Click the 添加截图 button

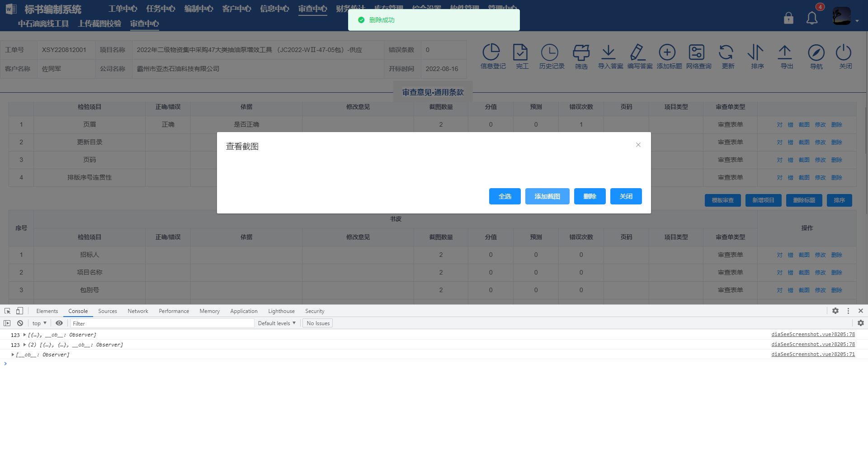547,196
